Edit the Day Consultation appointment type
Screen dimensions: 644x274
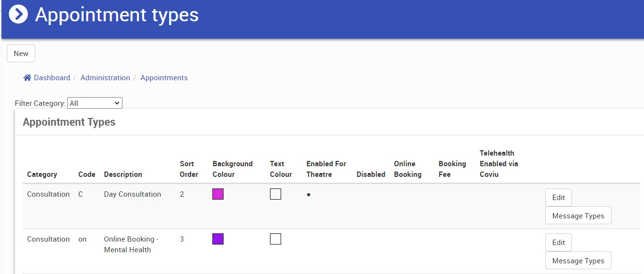coord(558,198)
